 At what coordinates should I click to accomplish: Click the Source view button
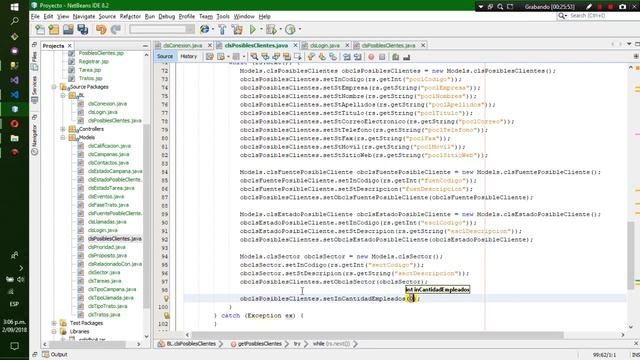165,56
